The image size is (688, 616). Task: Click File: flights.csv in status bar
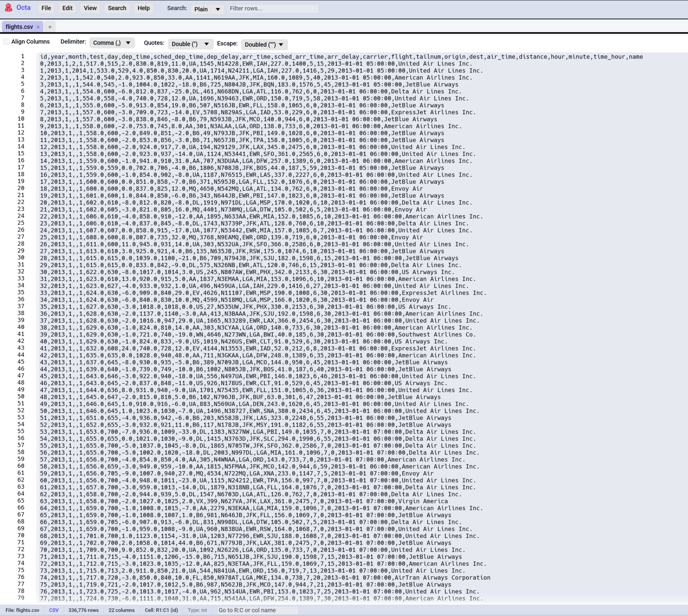(22, 610)
